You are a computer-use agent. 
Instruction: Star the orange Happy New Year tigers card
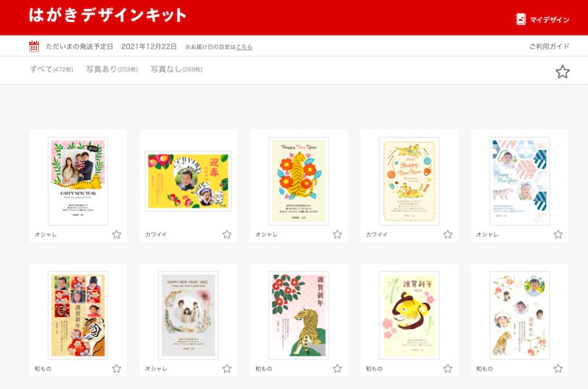(x=448, y=235)
